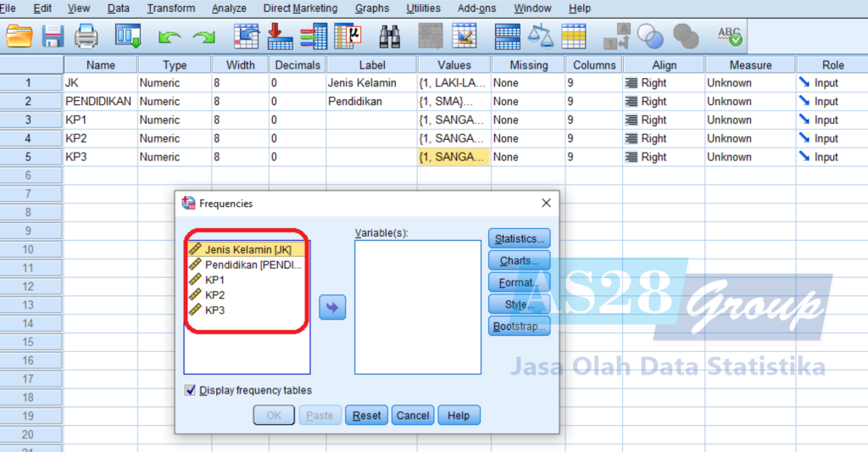Click the green Undo arrow icon
The width and height of the screenshot is (868, 452).
point(170,36)
